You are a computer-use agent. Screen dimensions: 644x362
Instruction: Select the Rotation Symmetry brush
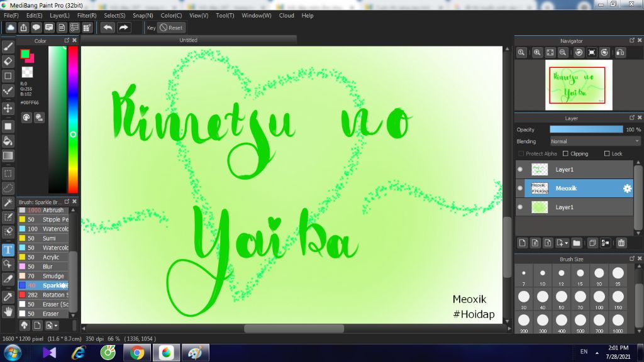click(x=43, y=295)
